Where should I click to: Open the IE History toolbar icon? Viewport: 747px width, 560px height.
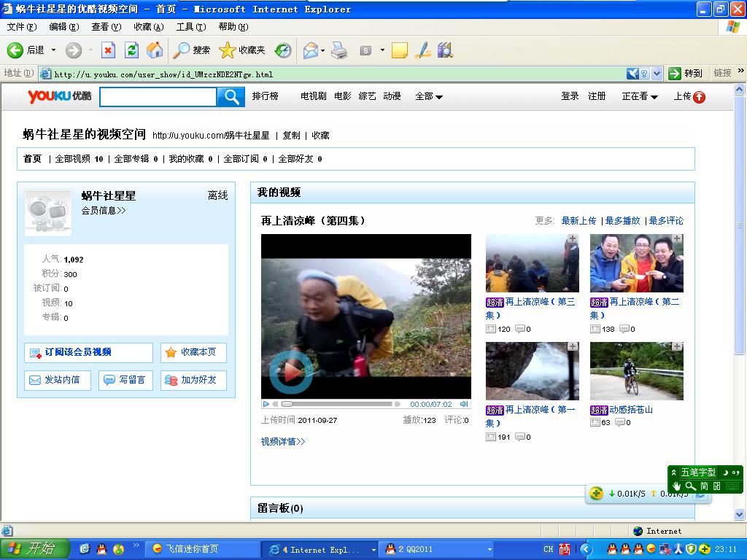tap(283, 50)
